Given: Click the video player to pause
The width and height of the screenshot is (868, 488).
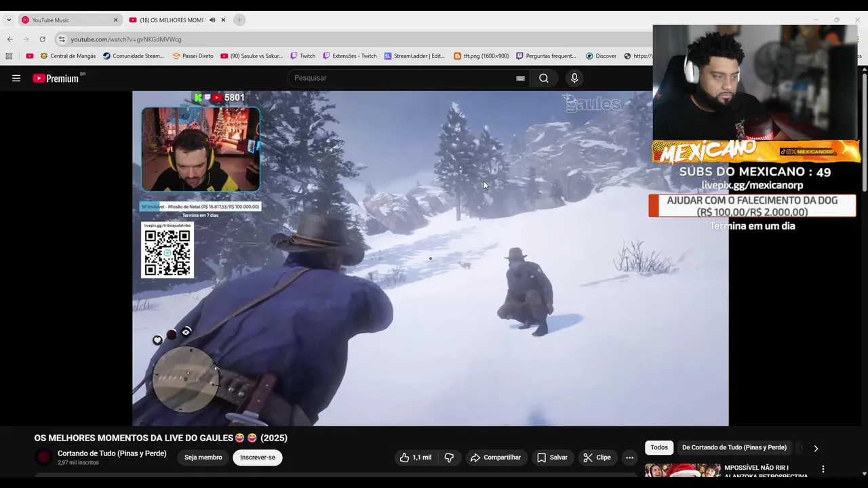Looking at the screenshot, I should pos(431,258).
